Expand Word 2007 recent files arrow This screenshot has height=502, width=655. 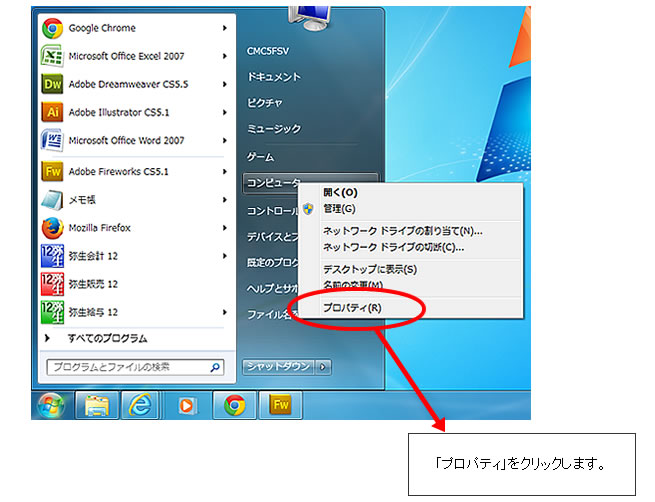coord(225,140)
